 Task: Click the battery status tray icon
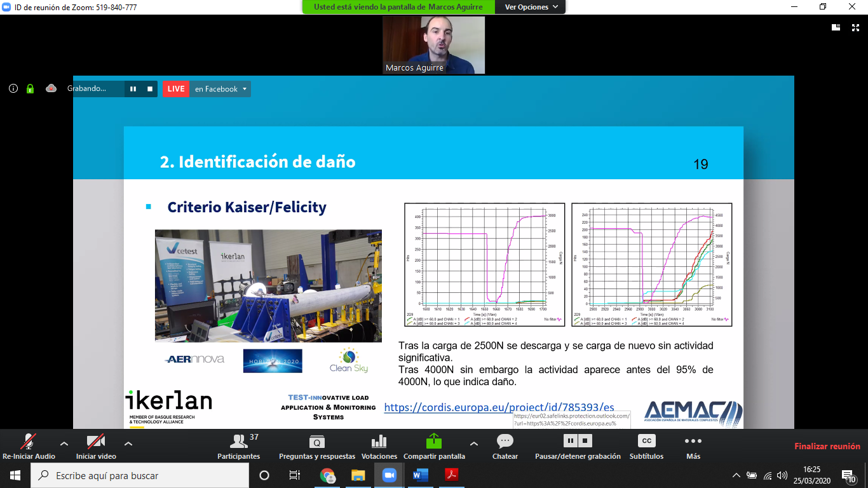tap(752, 475)
